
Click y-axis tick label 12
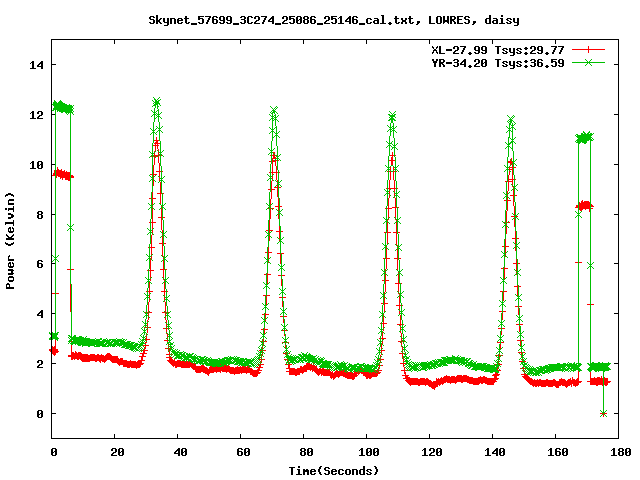pyautogui.click(x=36, y=115)
